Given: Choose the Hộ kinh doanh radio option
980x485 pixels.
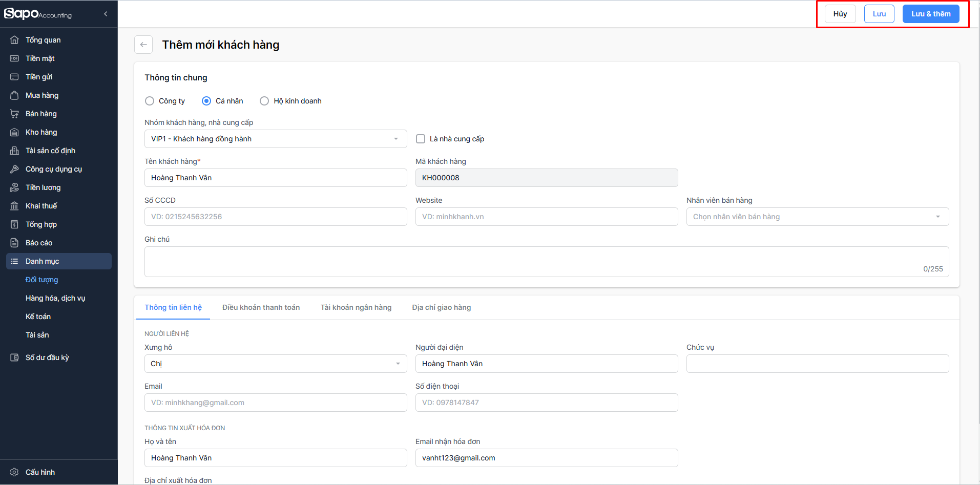Looking at the screenshot, I should coord(264,101).
